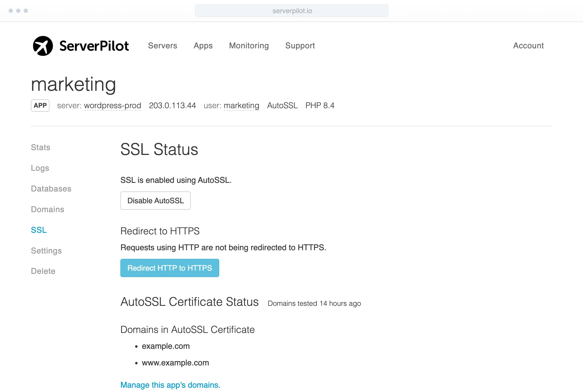Click the serverpilot.io address bar
Image resolution: width=583 pixels, height=392 pixels.
coord(291,11)
